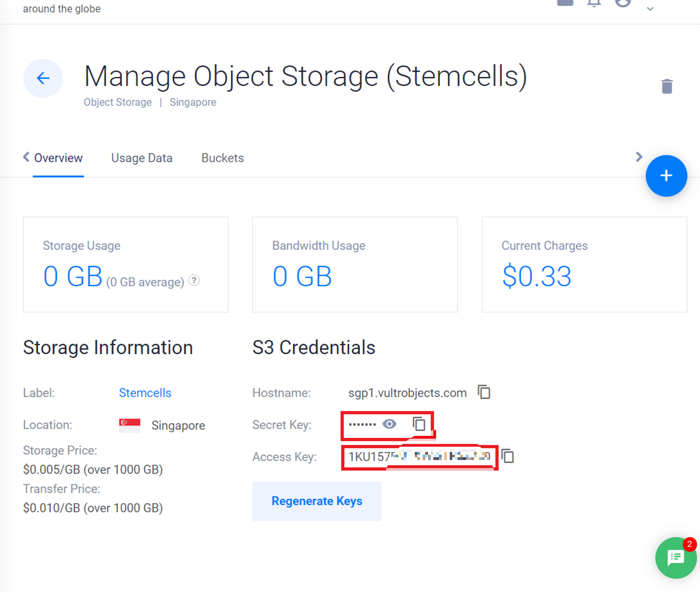Copy the Secret Key value
The image size is (700, 592).
419,424
